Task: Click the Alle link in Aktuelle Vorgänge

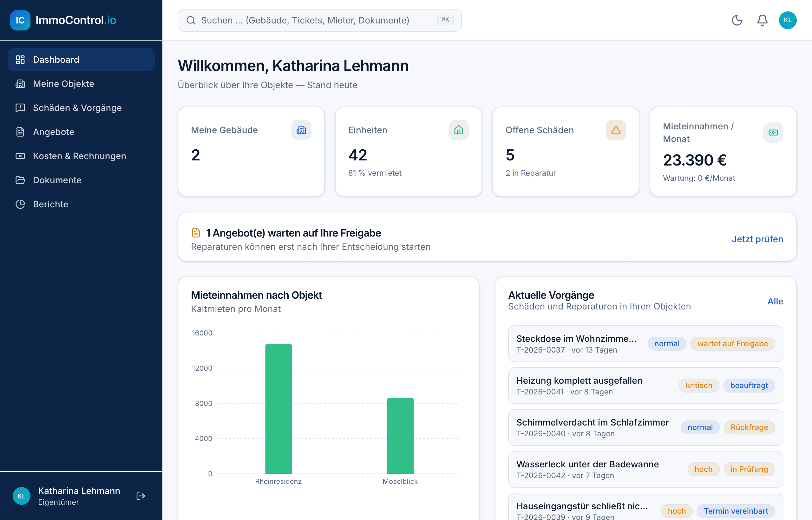Action: [775, 301]
